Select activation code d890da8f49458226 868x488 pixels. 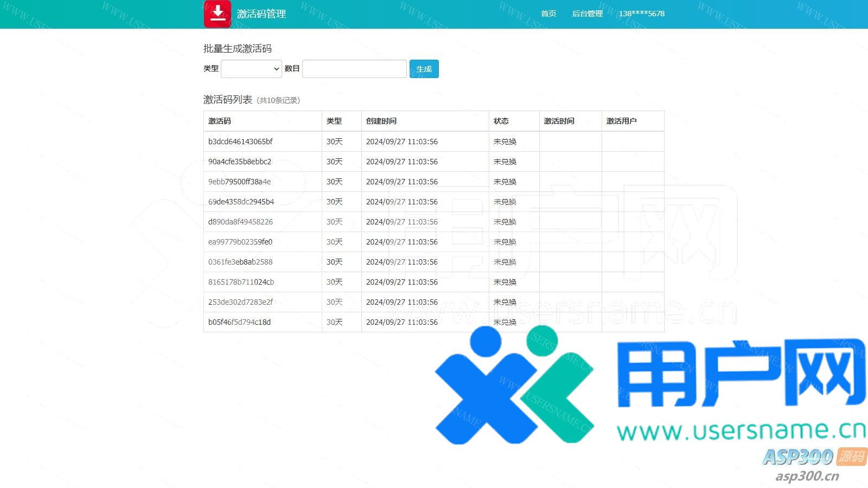pos(240,222)
